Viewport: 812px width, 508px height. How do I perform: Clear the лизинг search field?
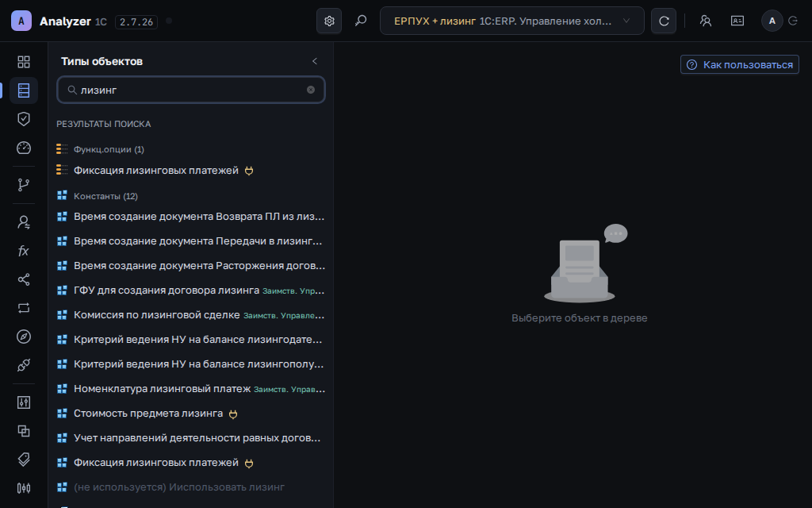pos(311,90)
